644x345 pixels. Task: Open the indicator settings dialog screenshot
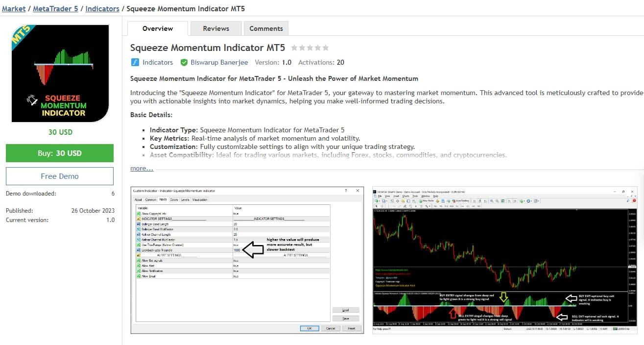click(247, 260)
